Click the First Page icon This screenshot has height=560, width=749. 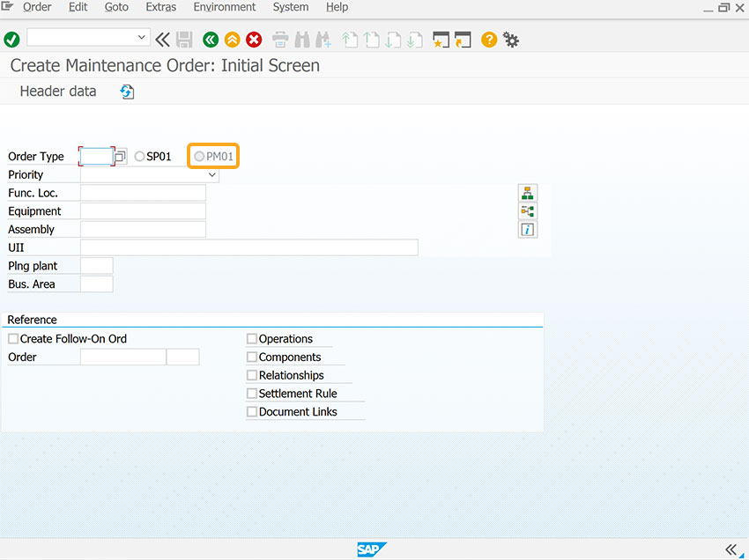[350, 40]
